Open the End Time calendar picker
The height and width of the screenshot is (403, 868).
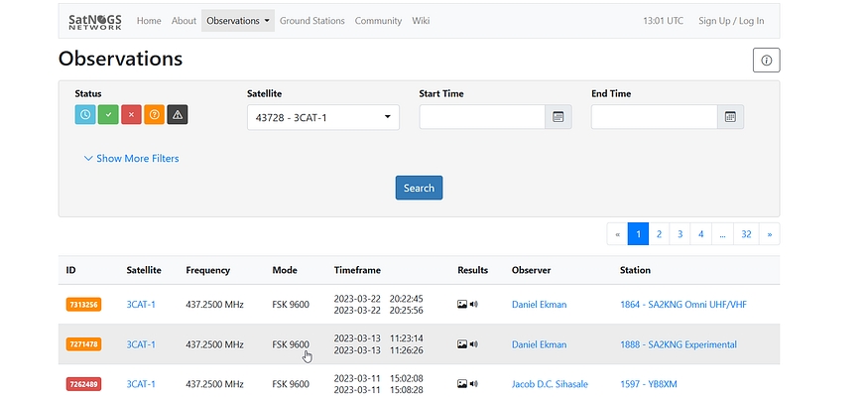[730, 117]
